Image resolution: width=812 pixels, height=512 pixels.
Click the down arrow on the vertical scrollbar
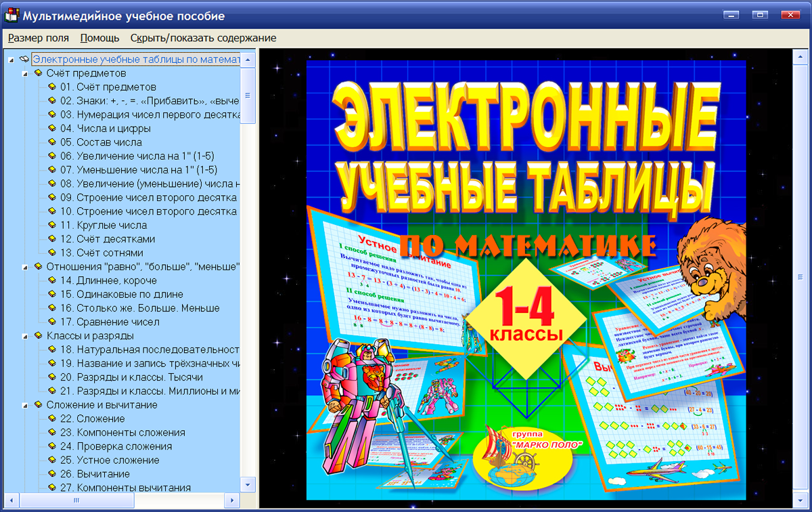[x=248, y=485]
